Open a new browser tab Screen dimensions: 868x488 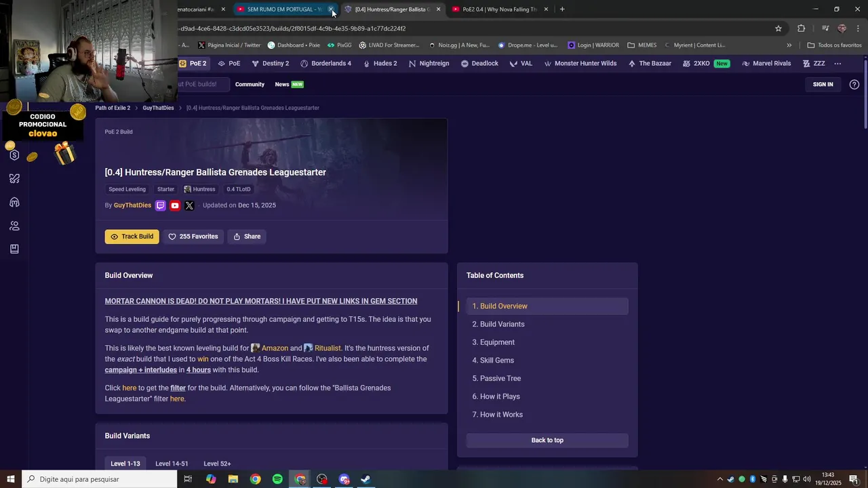click(562, 9)
